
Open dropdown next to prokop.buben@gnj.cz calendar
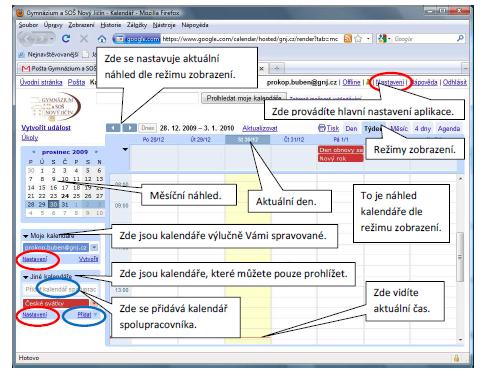tap(94, 247)
